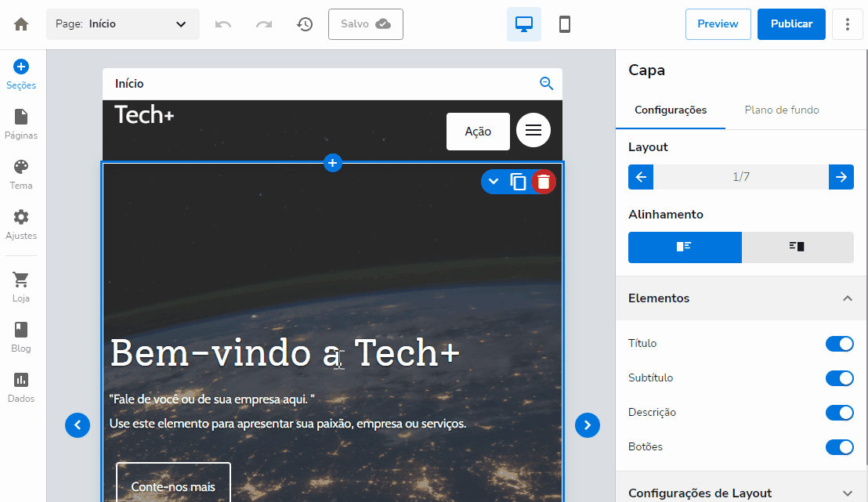
Task: Click the Salvo save status button
Action: pos(366,24)
